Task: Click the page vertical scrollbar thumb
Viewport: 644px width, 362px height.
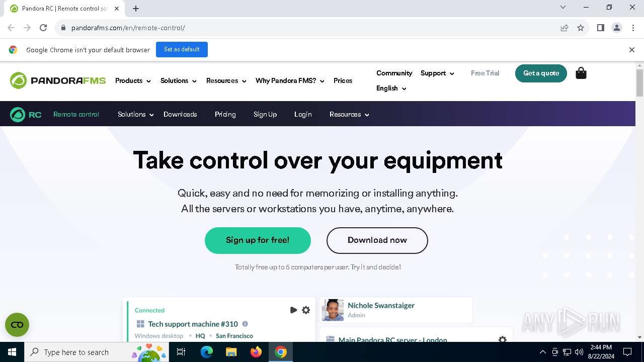Action: pos(639,83)
